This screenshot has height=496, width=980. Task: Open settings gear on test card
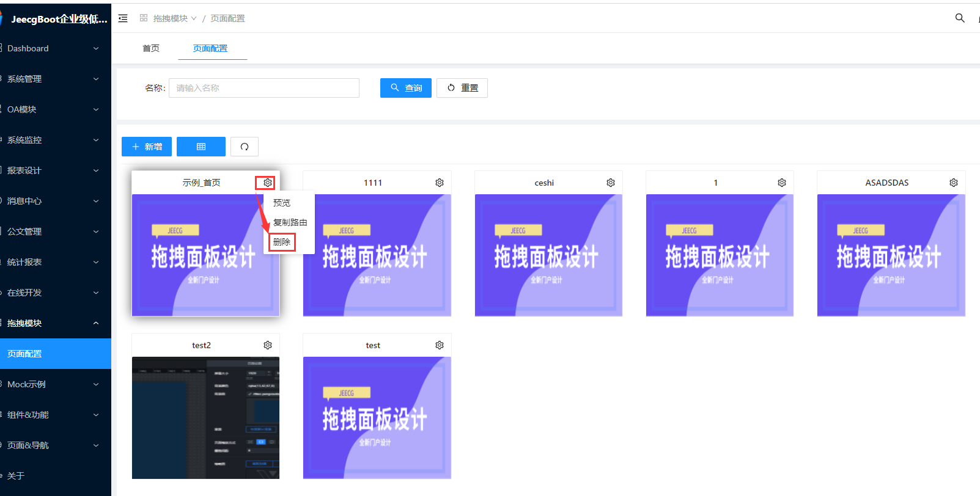440,345
